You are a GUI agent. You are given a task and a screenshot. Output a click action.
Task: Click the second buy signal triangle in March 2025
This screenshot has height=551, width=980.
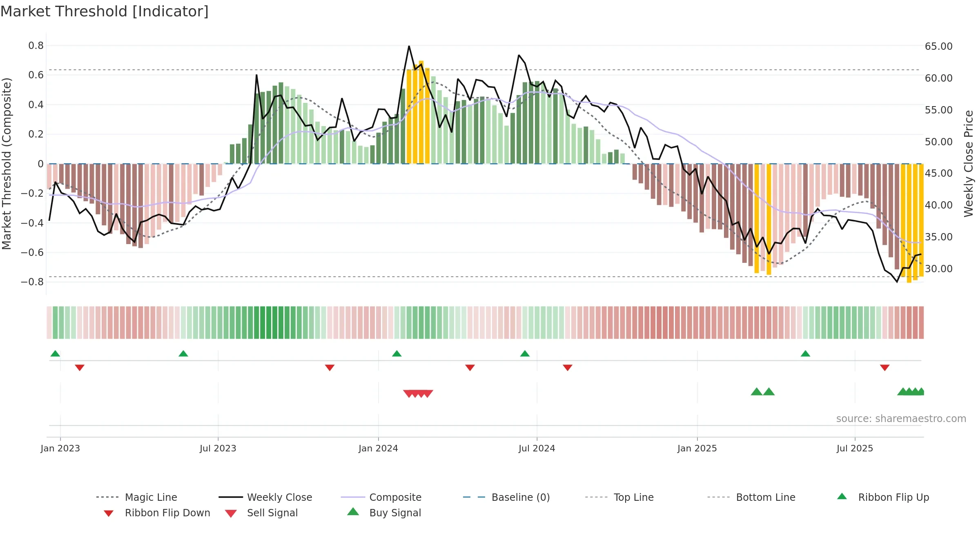coord(769,391)
